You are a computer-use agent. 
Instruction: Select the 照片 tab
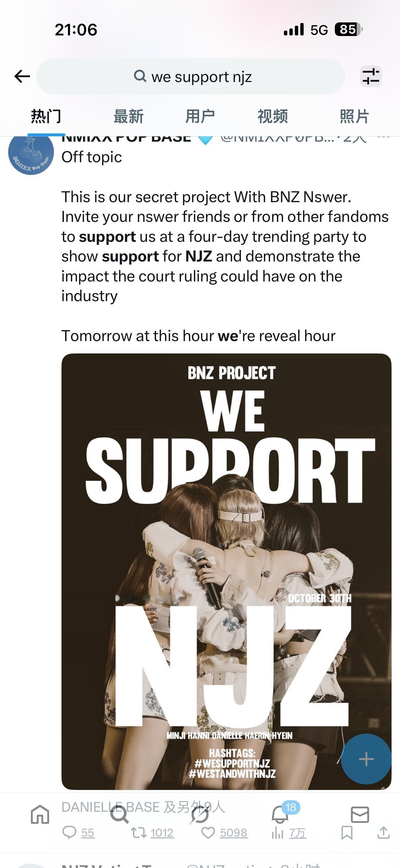click(354, 117)
